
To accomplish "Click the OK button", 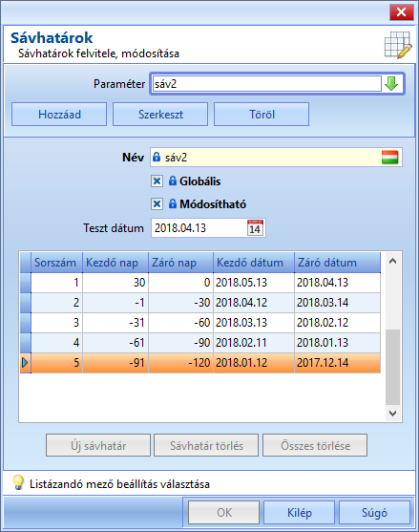I will [224, 512].
